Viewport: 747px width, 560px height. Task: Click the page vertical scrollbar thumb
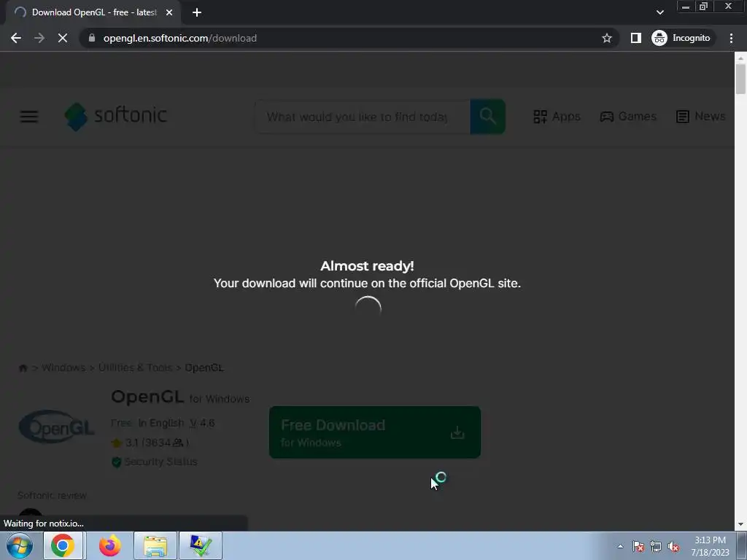tap(740, 79)
